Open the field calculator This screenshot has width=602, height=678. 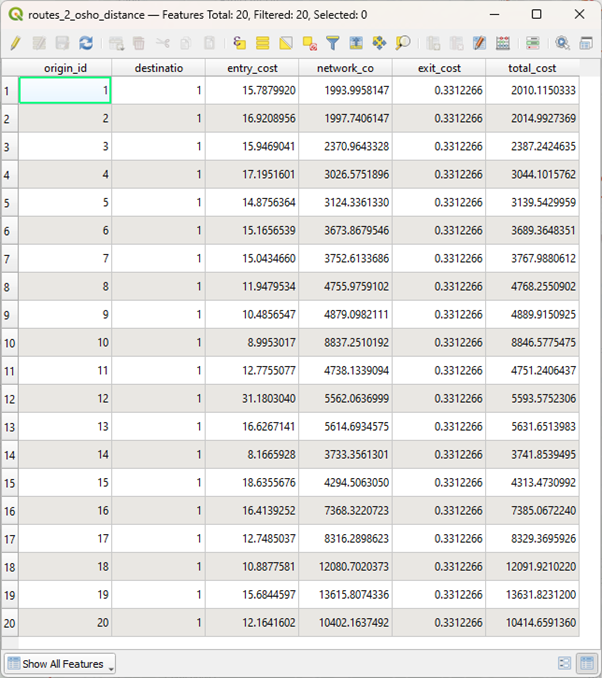pyautogui.click(x=503, y=43)
